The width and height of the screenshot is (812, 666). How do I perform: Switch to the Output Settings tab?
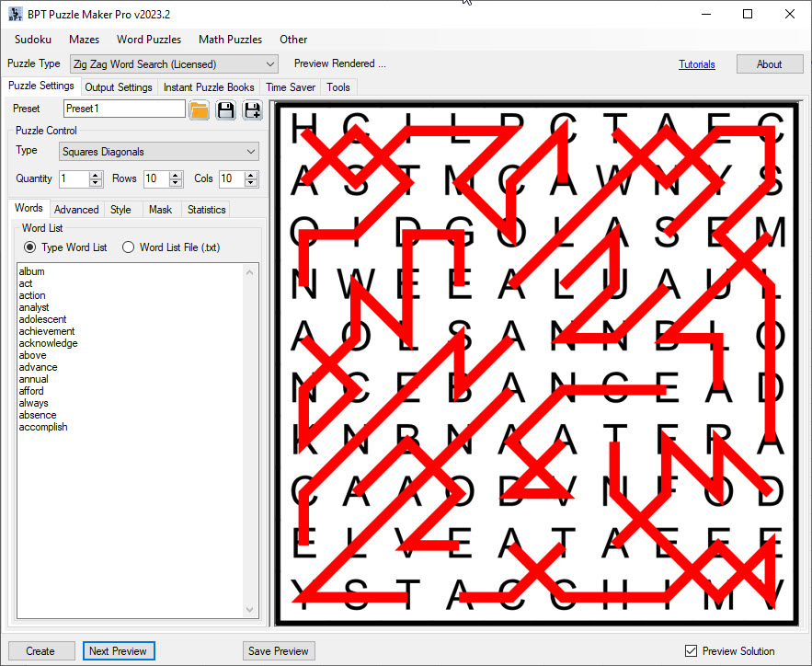(x=118, y=86)
